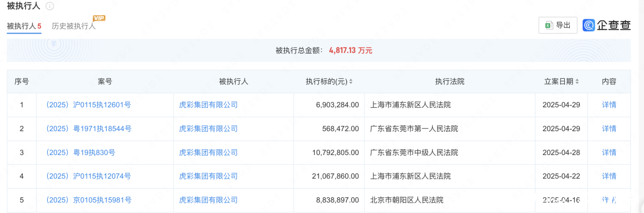The height and width of the screenshot is (213, 644).
Task: Click the 内容 column header
Action: coord(609,81)
